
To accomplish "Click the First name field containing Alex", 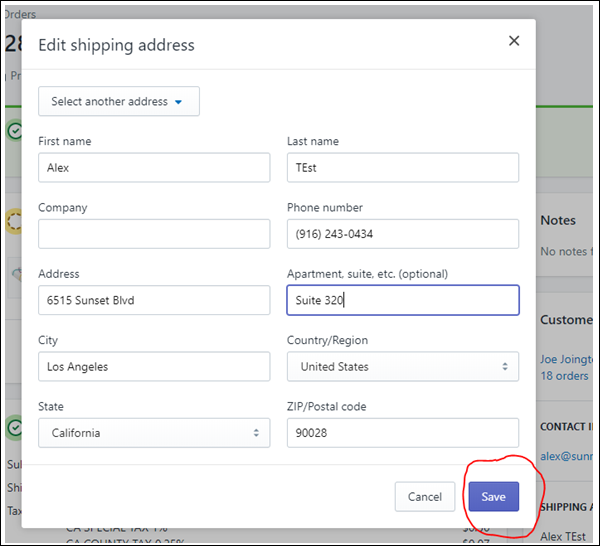I will tap(154, 168).
